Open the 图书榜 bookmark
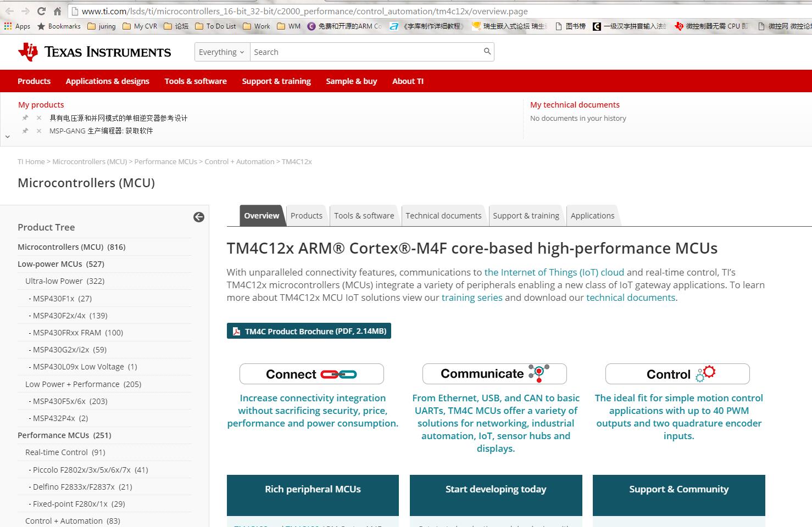The height and width of the screenshot is (527, 812). [571, 26]
